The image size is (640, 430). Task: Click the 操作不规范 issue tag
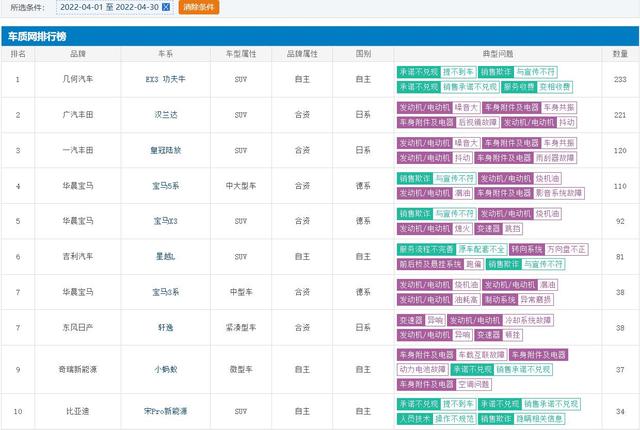click(x=454, y=419)
